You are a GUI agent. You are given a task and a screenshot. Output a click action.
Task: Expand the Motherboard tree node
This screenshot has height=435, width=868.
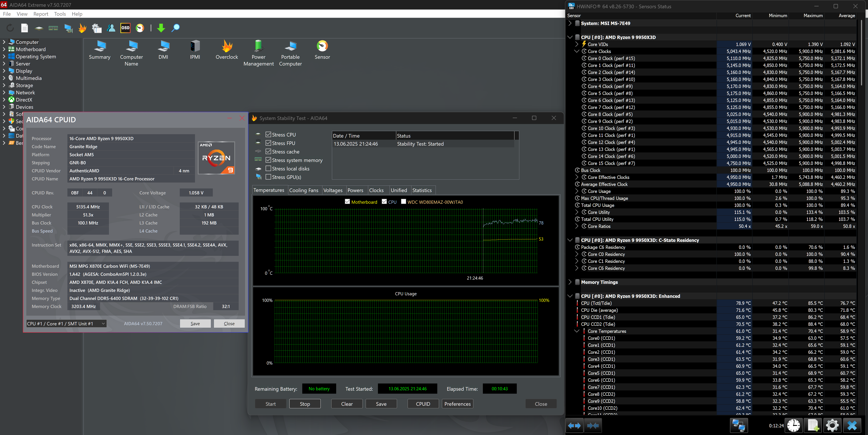click(x=4, y=49)
